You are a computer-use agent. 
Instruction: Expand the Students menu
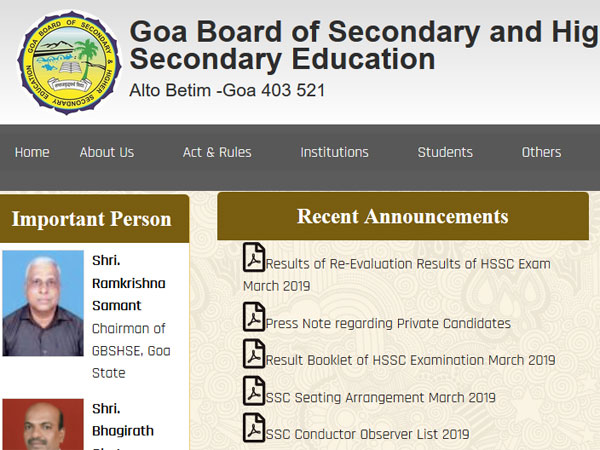click(x=445, y=152)
